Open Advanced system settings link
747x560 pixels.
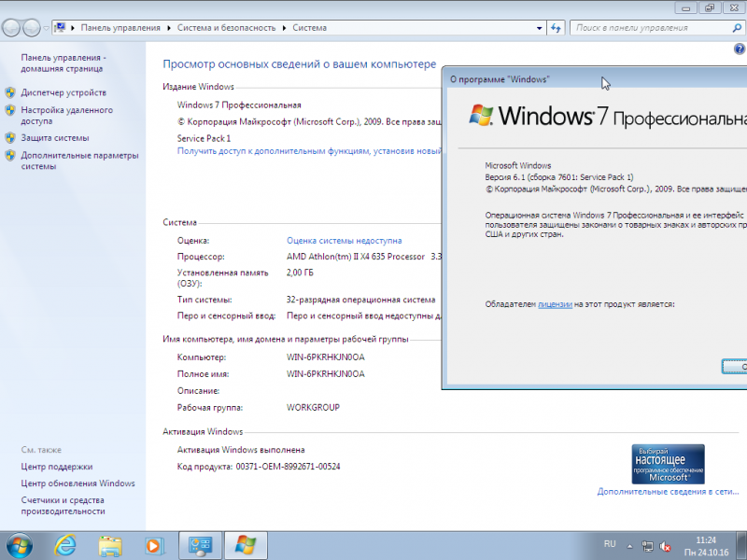pyautogui.click(x=79, y=161)
